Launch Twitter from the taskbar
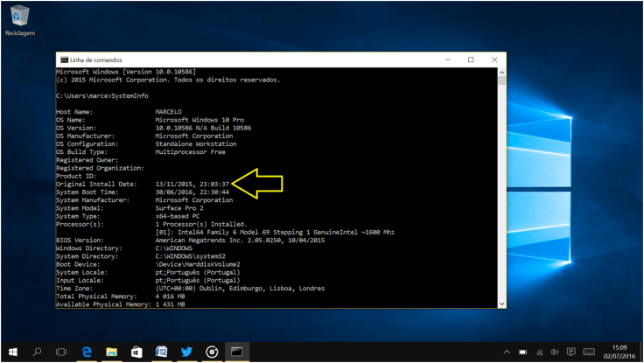Screen dimensions: 644x363 (186, 352)
